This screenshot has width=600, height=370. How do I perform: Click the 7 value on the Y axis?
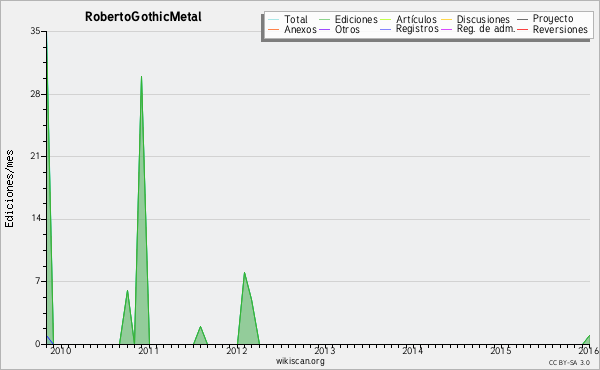(38, 281)
